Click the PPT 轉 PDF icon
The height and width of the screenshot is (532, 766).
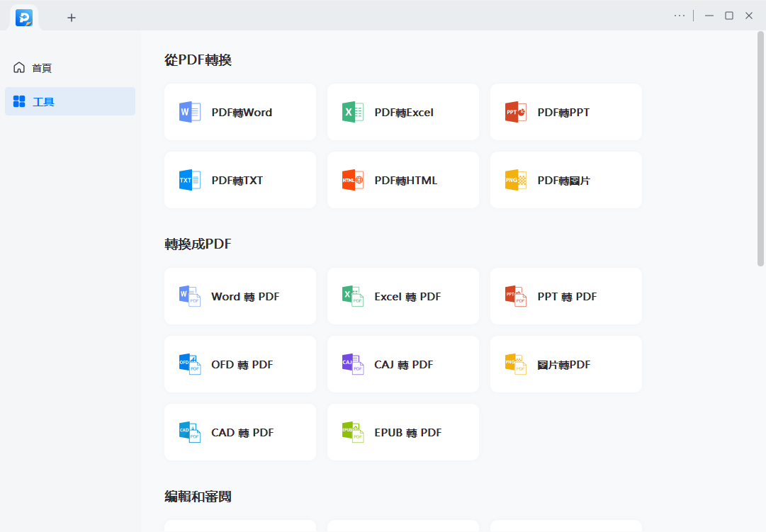(516, 296)
